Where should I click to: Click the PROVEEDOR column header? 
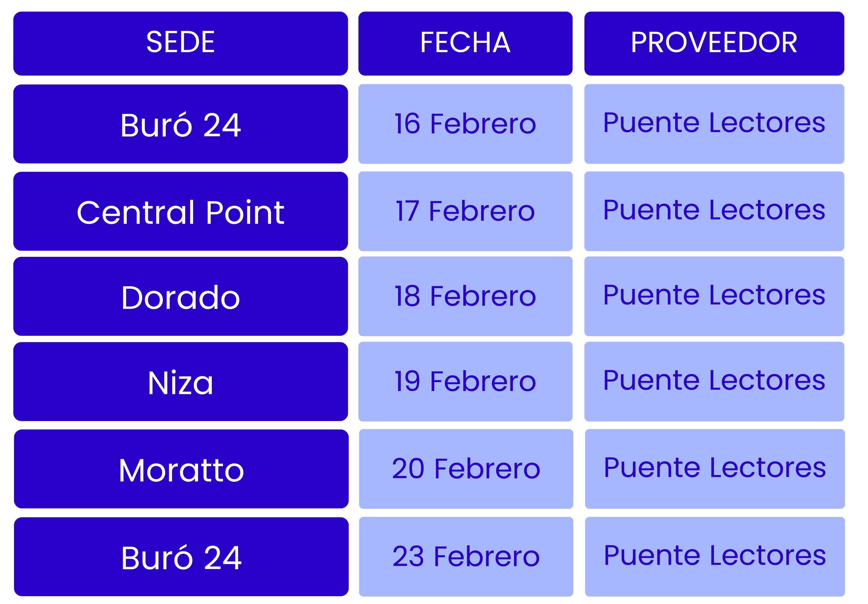point(714,43)
